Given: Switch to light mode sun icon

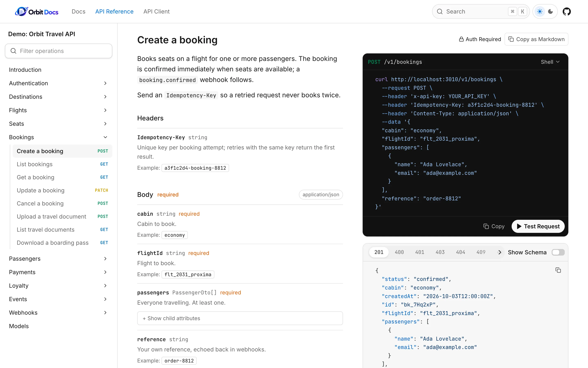Looking at the screenshot, I should [540, 11].
